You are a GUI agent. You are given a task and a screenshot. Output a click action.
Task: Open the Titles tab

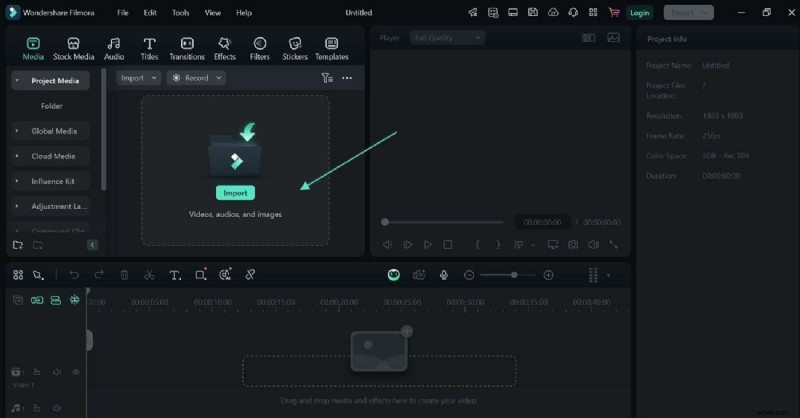[149, 49]
